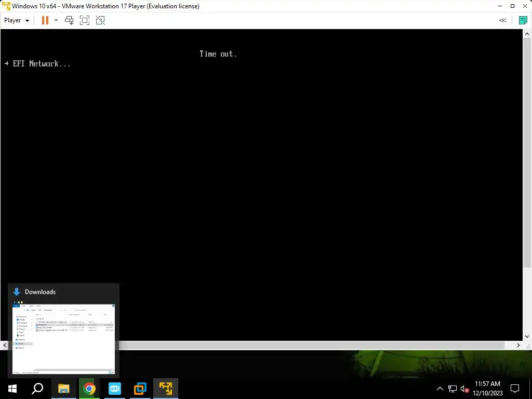This screenshot has width=532, height=399.
Task: Collapse the toolbar with double chevron
Action: coord(503,20)
